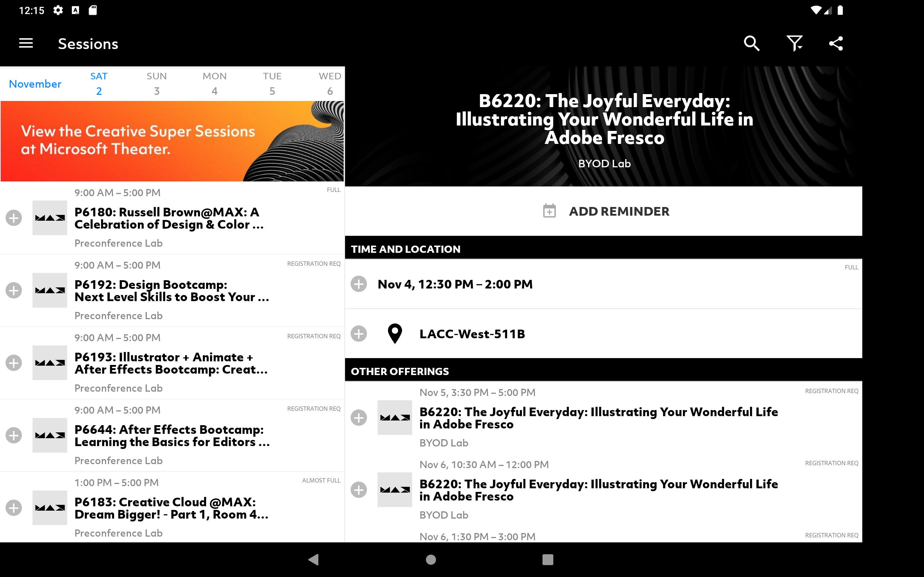The height and width of the screenshot is (577, 924).
Task: Click MAX thumbnail of Nov 5 offering
Action: (395, 418)
